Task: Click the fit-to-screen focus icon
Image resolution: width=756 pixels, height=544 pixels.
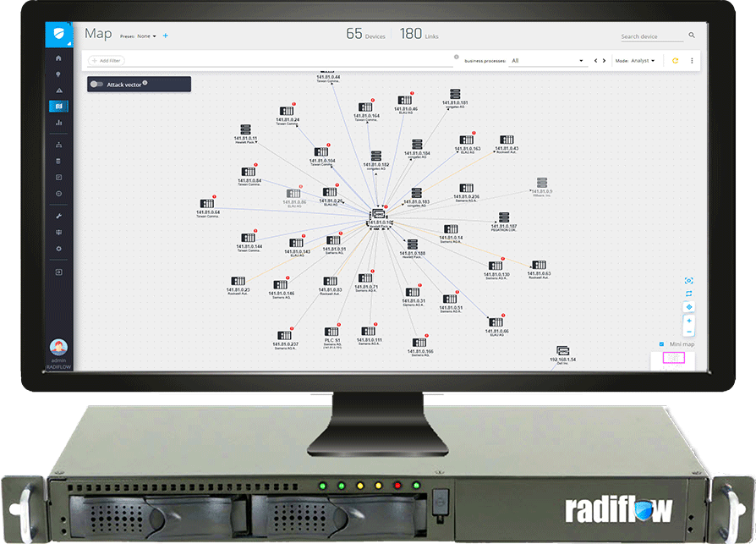Action: coord(689,280)
